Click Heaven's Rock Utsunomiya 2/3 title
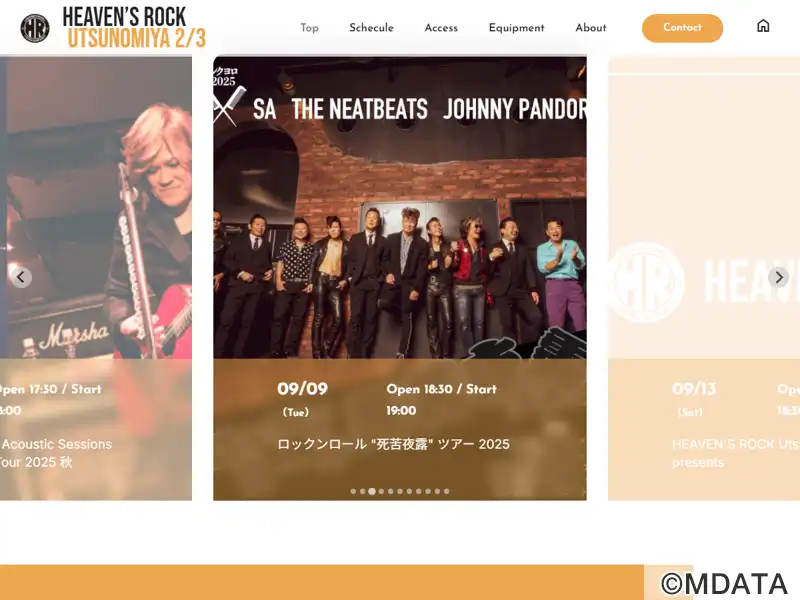 [134, 28]
